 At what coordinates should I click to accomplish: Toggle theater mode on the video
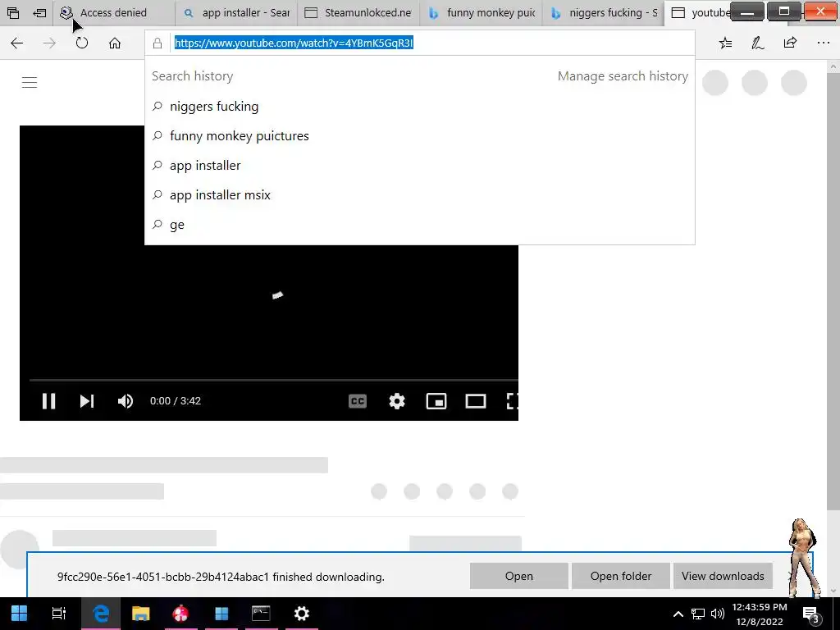pos(476,400)
